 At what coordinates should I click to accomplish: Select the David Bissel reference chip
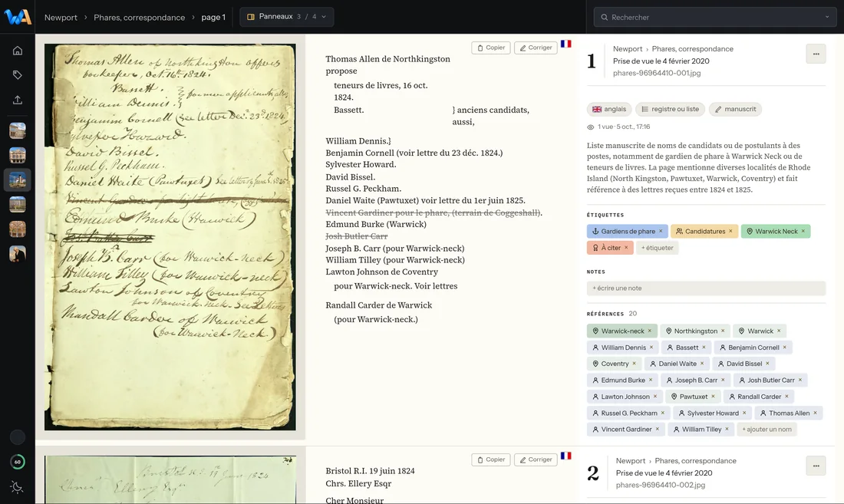pyautogui.click(x=744, y=364)
